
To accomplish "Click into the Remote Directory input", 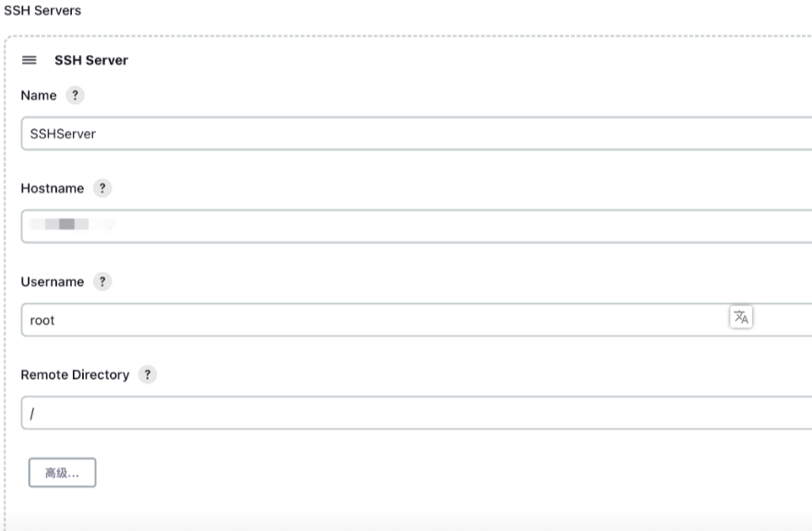I will point(416,412).
